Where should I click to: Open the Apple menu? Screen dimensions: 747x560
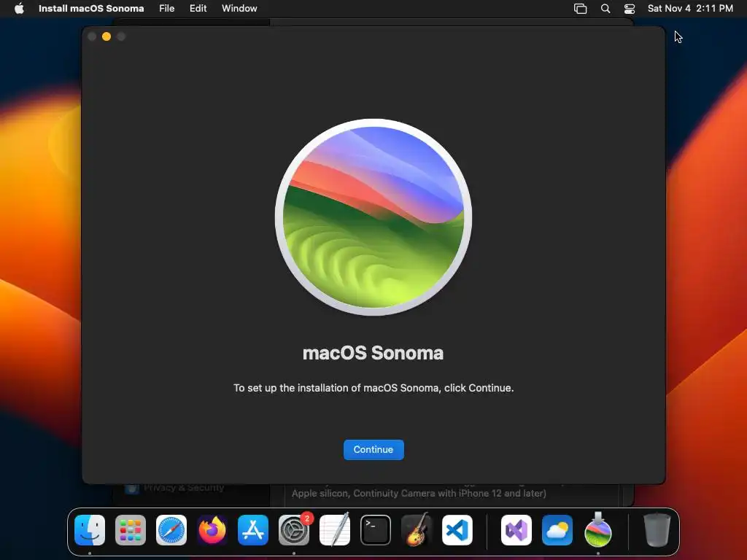(19, 8)
